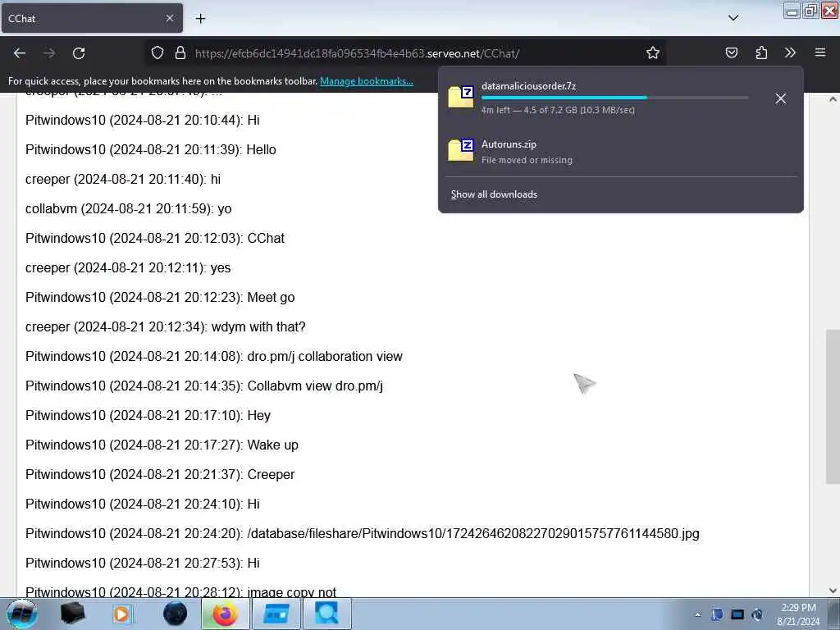Screen dimensions: 840x630
Task: Launch the media player taskbar icon
Action: pos(121,614)
